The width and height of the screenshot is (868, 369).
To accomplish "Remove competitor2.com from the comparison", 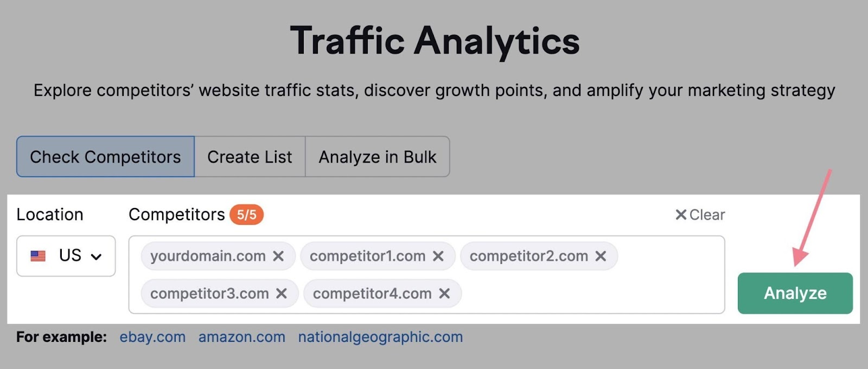I will point(602,256).
